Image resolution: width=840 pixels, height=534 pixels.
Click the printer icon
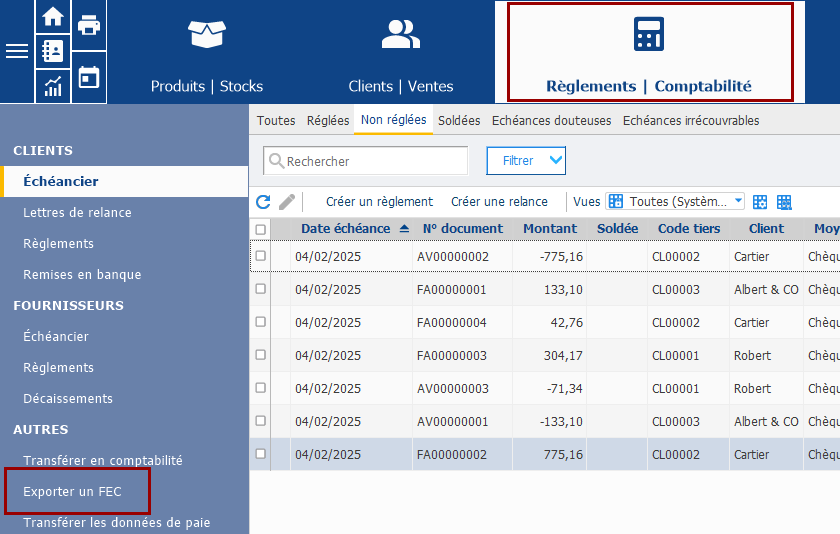(89, 24)
